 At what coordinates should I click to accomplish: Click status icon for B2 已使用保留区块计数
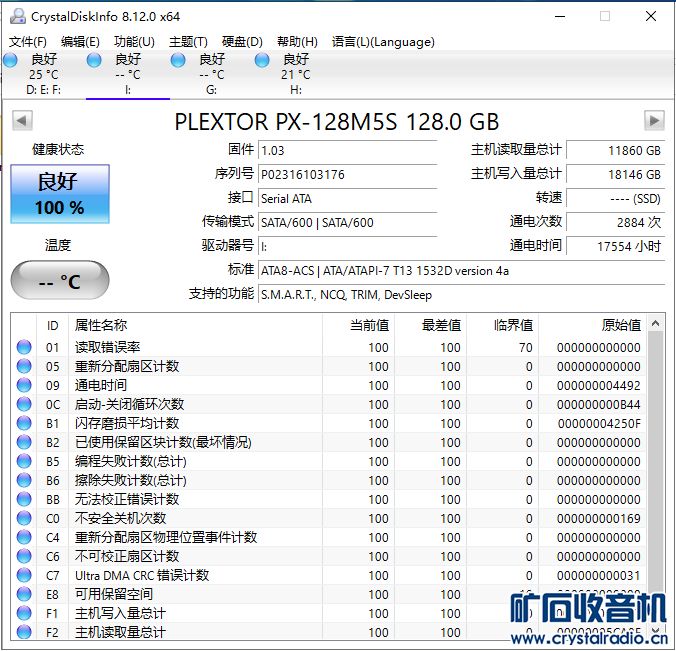click(24, 442)
